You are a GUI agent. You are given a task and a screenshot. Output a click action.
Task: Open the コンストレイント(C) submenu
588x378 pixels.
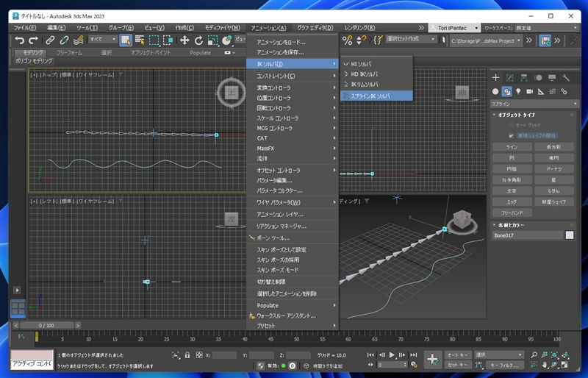pos(292,76)
